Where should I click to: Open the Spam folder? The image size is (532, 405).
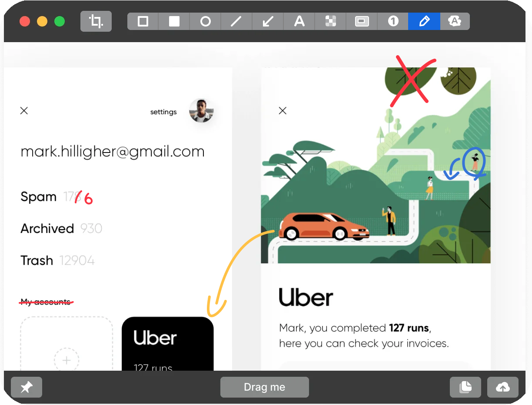pyautogui.click(x=39, y=197)
